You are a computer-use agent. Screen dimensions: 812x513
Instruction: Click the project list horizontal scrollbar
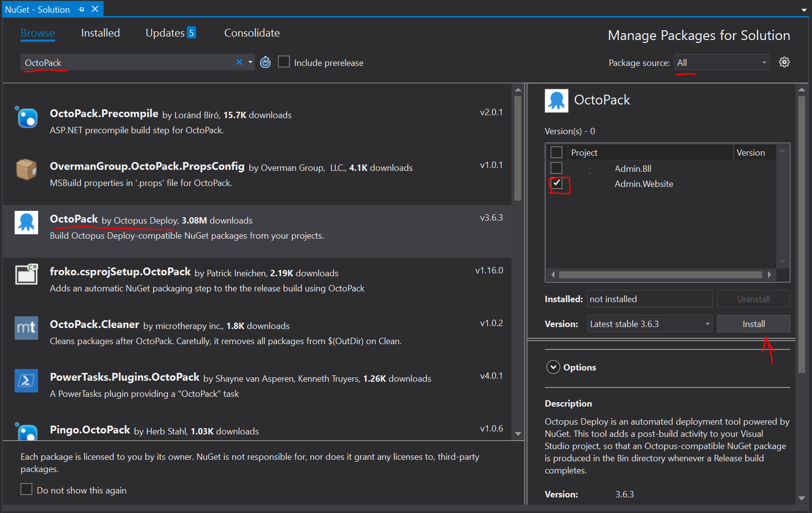661,275
